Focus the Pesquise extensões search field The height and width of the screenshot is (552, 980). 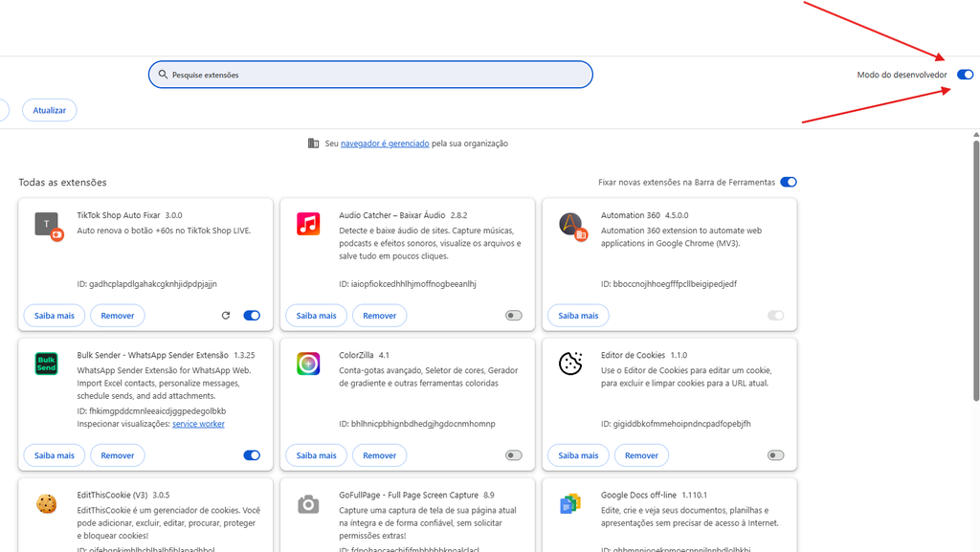[x=370, y=75]
